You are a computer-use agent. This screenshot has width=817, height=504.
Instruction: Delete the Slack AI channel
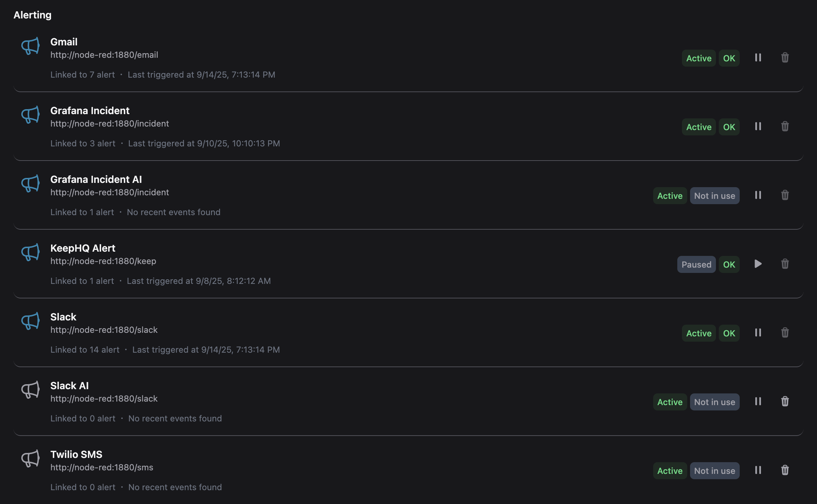click(785, 402)
